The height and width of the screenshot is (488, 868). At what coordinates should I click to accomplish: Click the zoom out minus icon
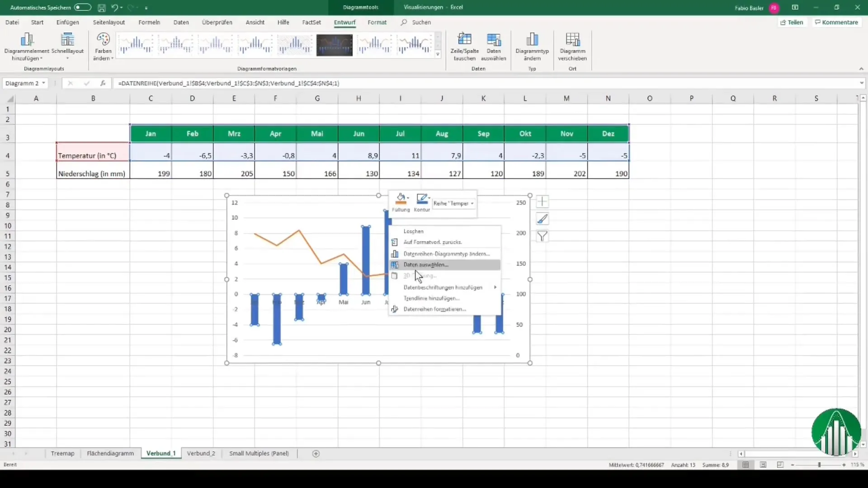pos(793,465)
